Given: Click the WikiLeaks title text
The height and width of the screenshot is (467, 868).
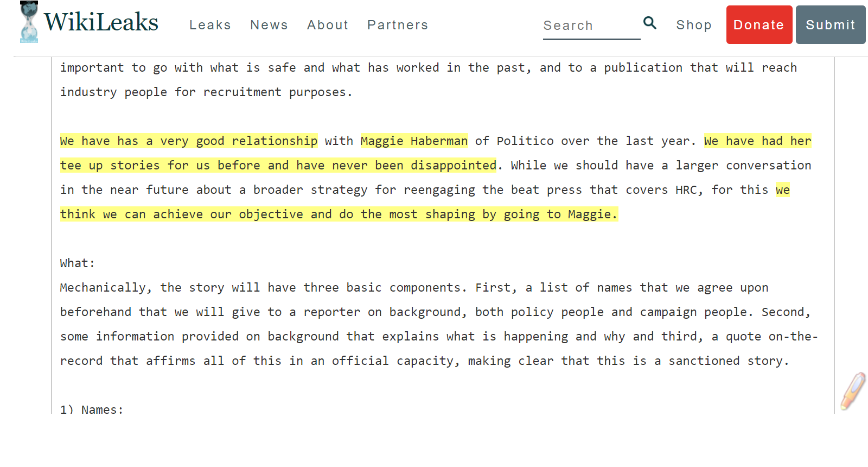Looking at the screenshot, I should (x=101, y=22).
